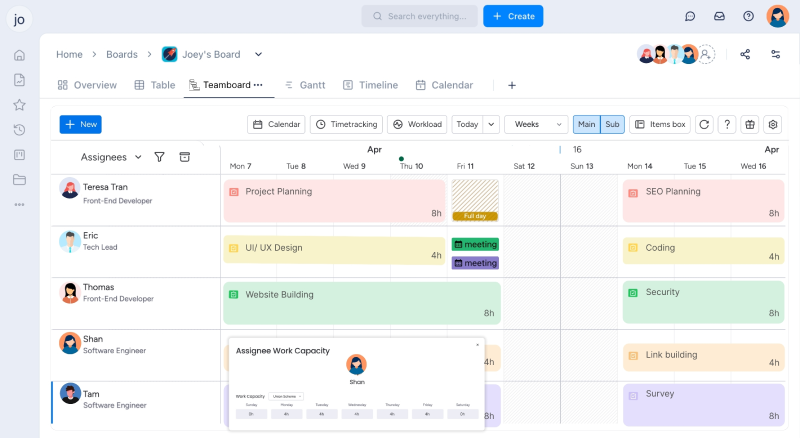Screen dimensions: 800x438
Task: Switch to the Gantt tab
Action: tap(304, 85)
